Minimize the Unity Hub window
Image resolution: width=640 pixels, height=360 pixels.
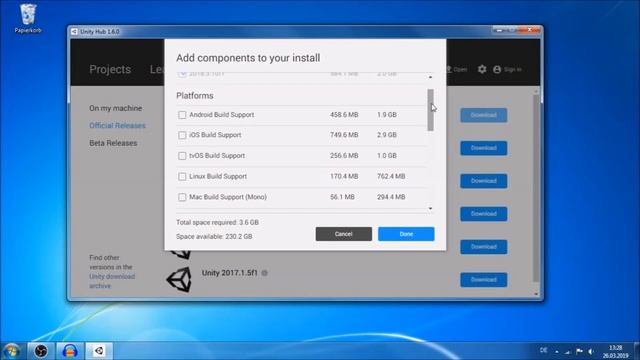point(499,30)
